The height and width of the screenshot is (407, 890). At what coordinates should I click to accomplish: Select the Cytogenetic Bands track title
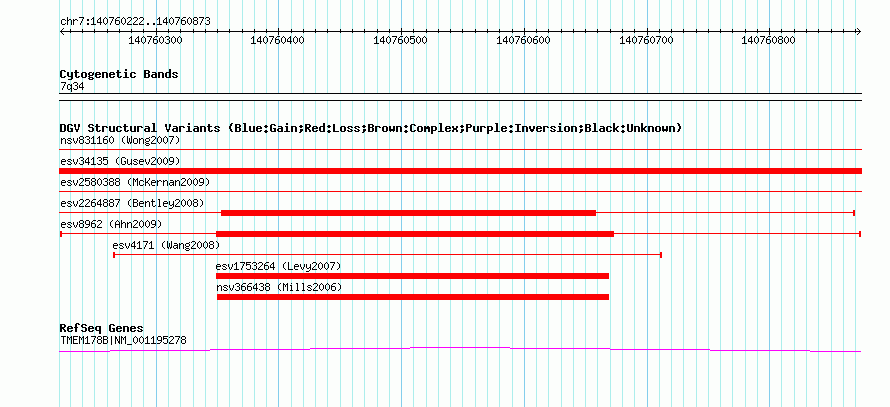click(119, 74)
